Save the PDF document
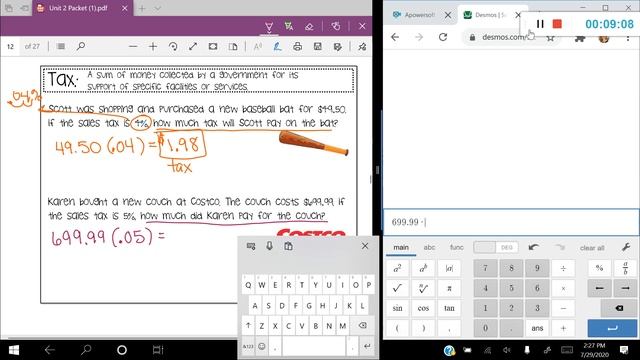This screenshot has height=360, width=640. (x=318, y=47)
